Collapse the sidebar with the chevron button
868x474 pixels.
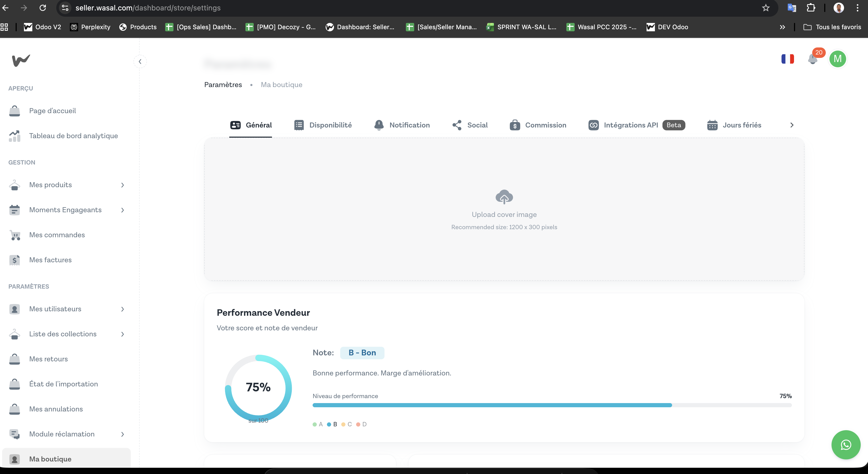click(x=140, y=61)
